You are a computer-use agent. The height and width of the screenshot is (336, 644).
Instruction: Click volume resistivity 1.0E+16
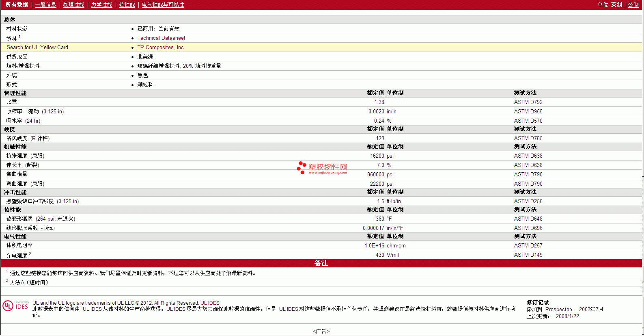[374, 245]
